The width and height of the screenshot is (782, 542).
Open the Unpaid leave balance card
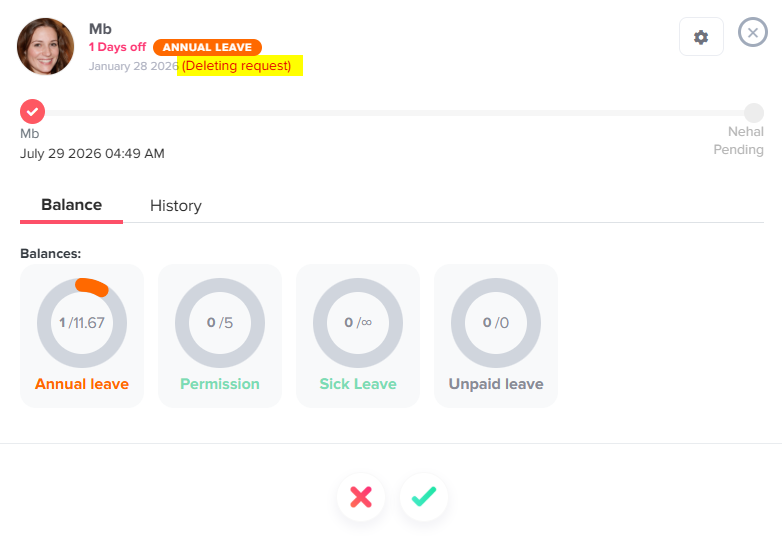pyautogui.click(x=496, y=336)
